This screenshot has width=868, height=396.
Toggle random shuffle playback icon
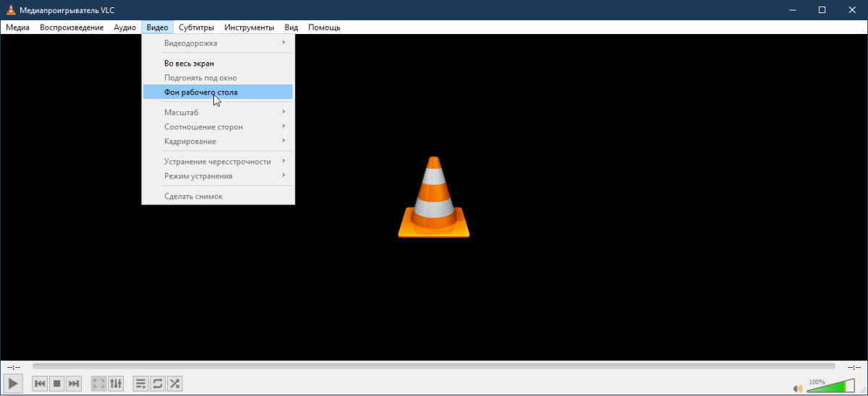click(x=174, y=383)
